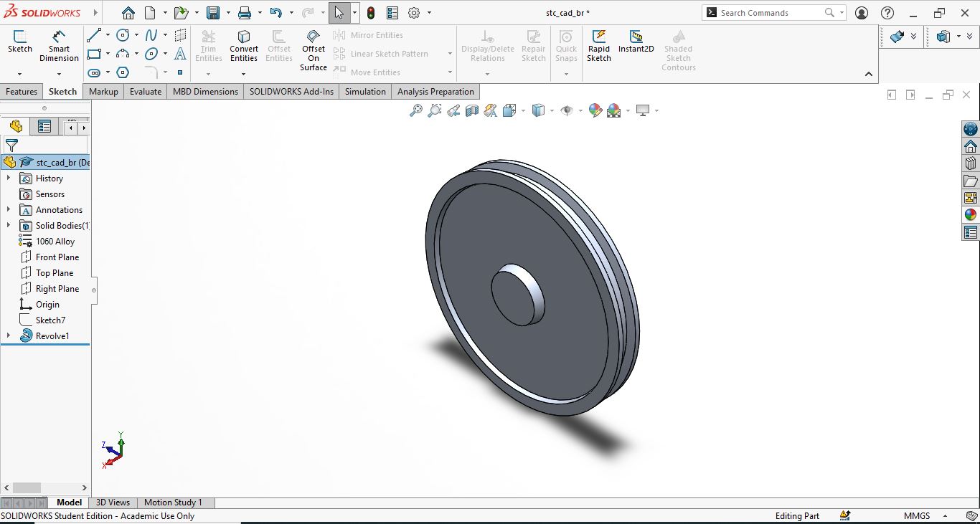Activate the Rapid Sketch tool
This screenshot has height=524, width=980.
click(x=599, y=47)
